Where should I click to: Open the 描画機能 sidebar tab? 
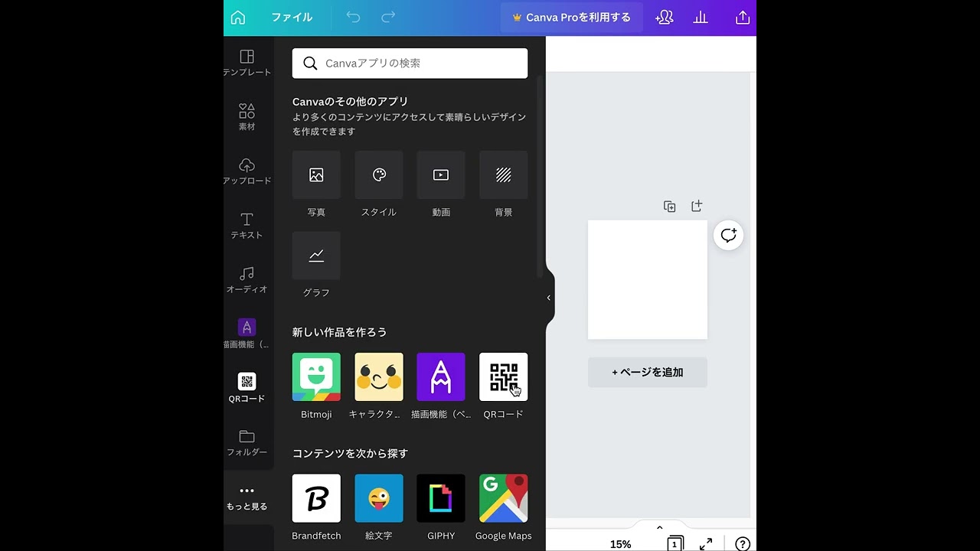(x=247, y=334)
